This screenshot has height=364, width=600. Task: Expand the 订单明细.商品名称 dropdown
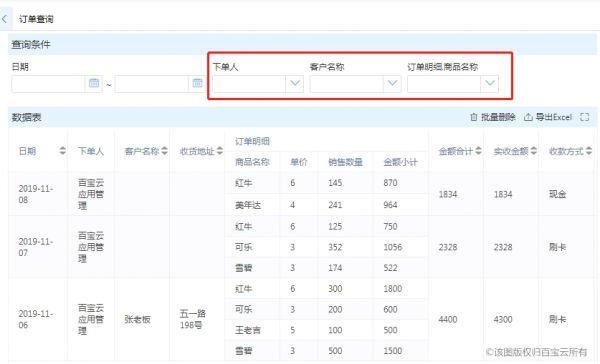coord(490,83)
